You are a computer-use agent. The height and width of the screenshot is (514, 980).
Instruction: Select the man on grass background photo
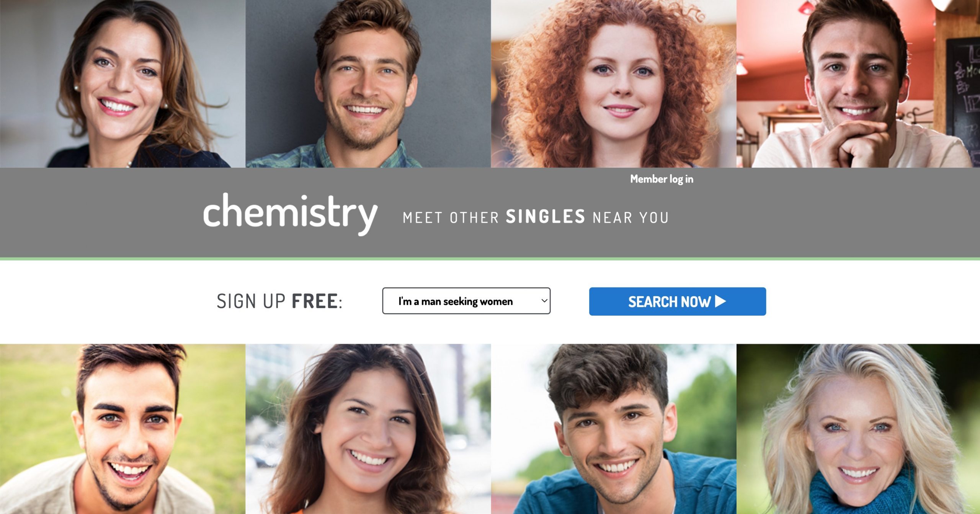tap(122, 429)
